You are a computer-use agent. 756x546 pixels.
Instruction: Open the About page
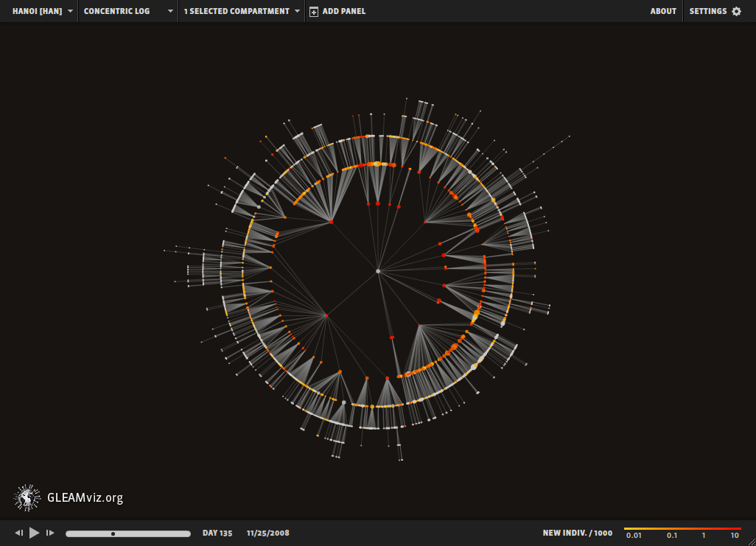point(663,11)
